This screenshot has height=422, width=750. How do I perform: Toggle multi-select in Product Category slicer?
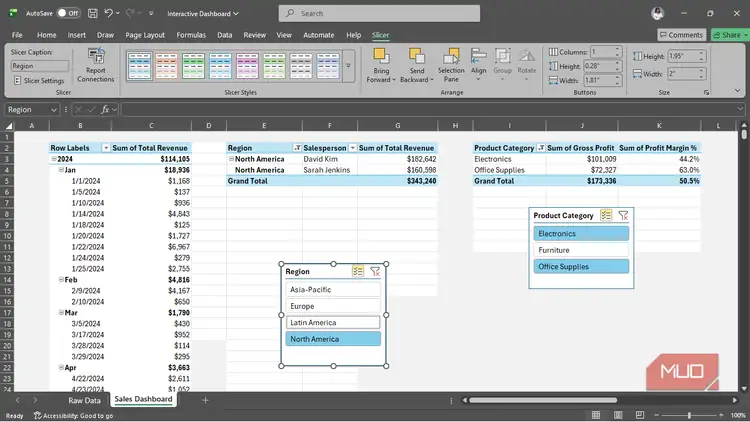coord(606,215)
